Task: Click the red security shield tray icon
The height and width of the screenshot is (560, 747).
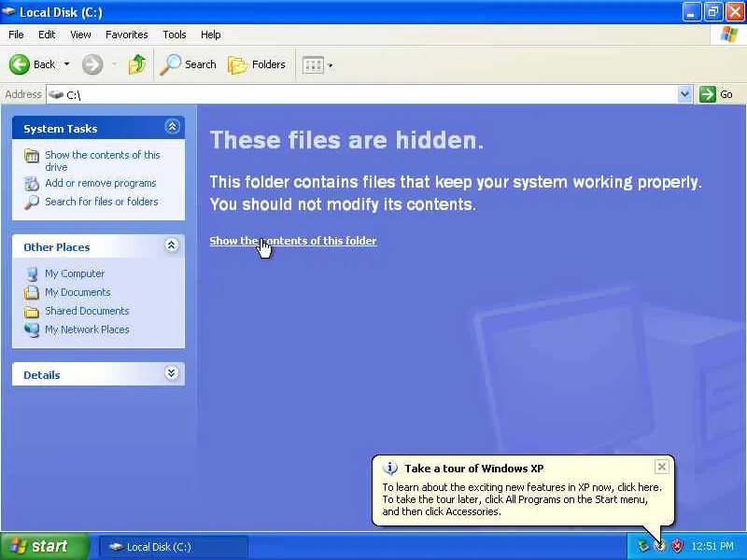Action: pos(677,546)
